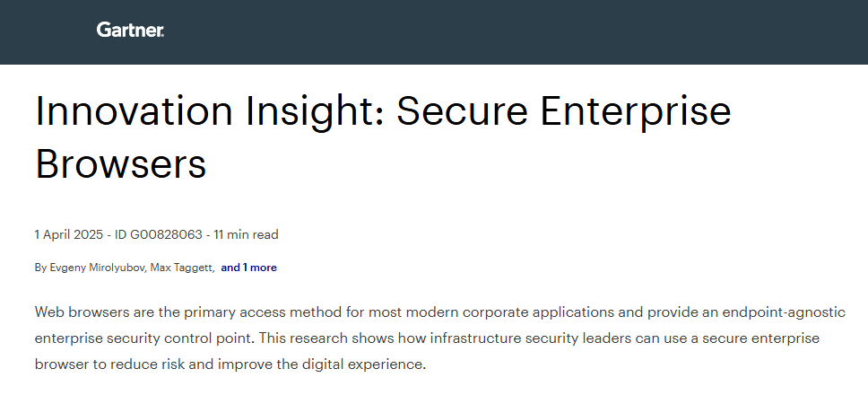Image resolution: width=868 pixels, height=404 pixels.
Task: Click the "11 min read" label
Action: click(246, 234)
